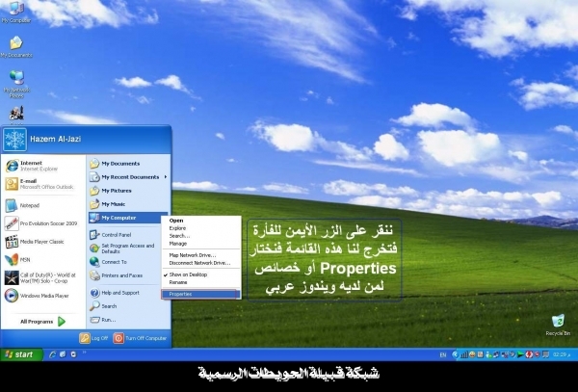The width and height of the screenshot is (578, 392).
Task: Open the My Computer desktop icon
Action: click(x=15, y=13)
